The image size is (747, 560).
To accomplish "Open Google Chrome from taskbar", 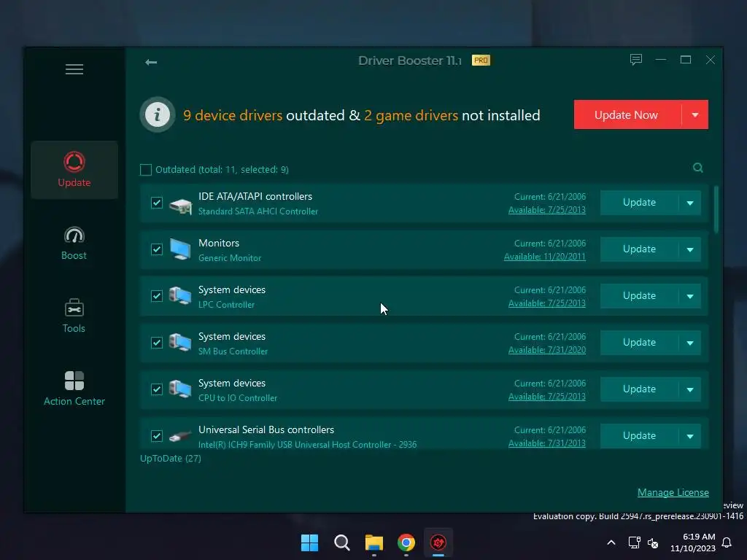I will 406,542.
